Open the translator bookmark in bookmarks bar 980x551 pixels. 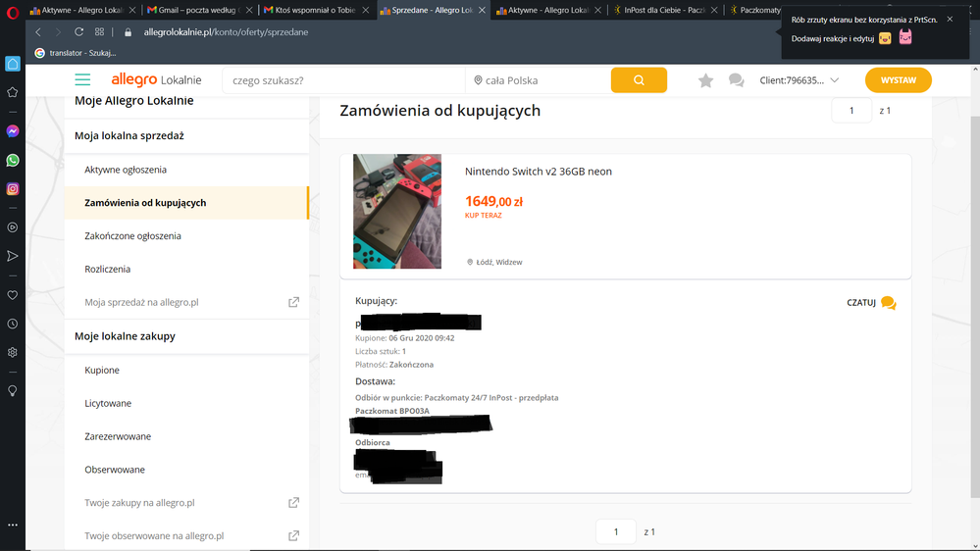tap(76, 53)
